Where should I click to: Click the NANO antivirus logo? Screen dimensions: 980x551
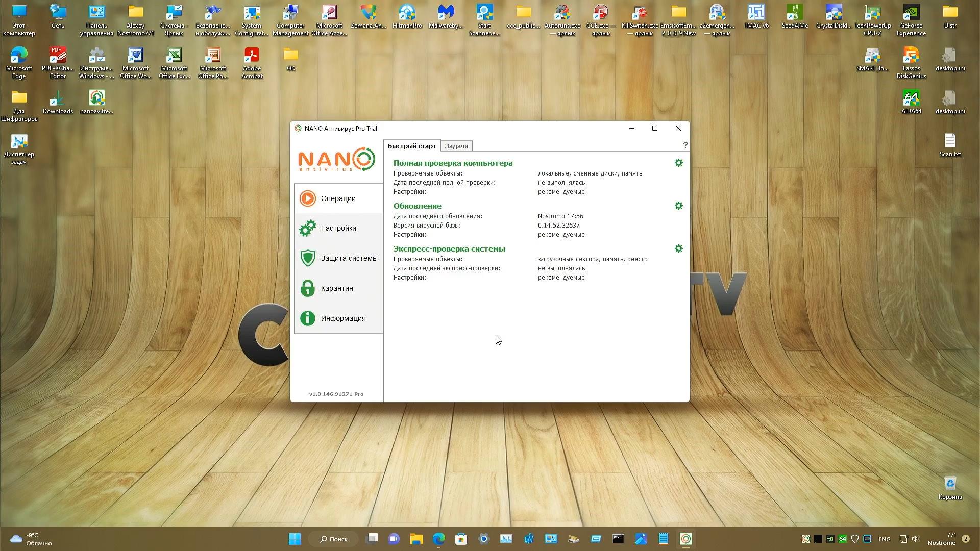[x=336, y=160]
